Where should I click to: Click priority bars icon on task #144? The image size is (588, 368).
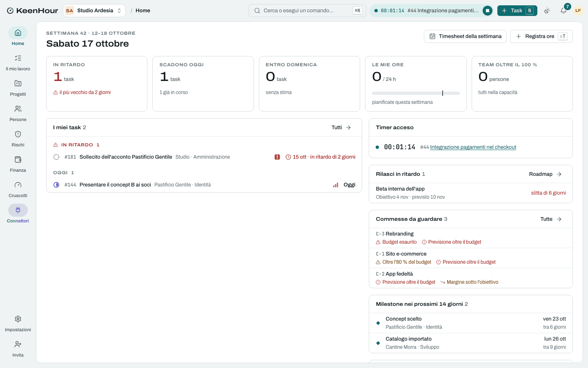[x=336, y=185]
